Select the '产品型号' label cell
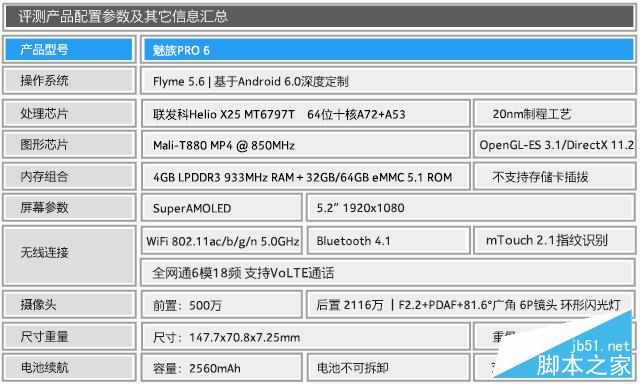 (69, 49)
